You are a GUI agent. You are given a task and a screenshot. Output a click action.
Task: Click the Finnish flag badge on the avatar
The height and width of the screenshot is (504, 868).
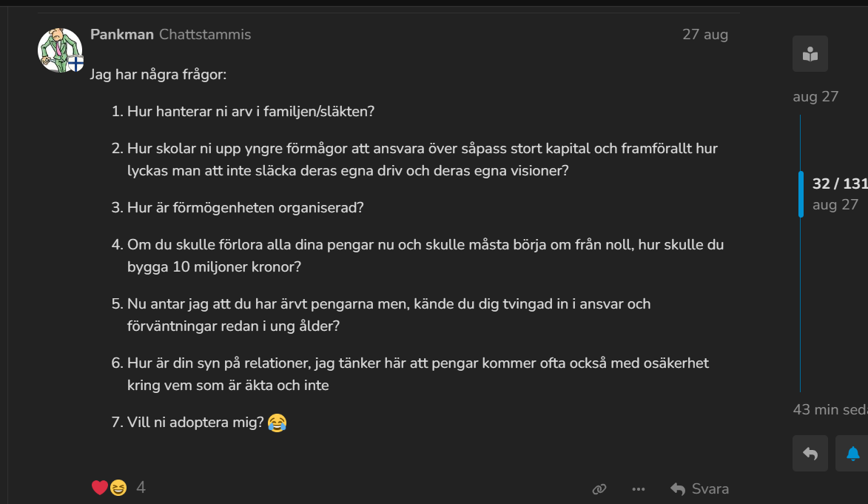(75, 64)
